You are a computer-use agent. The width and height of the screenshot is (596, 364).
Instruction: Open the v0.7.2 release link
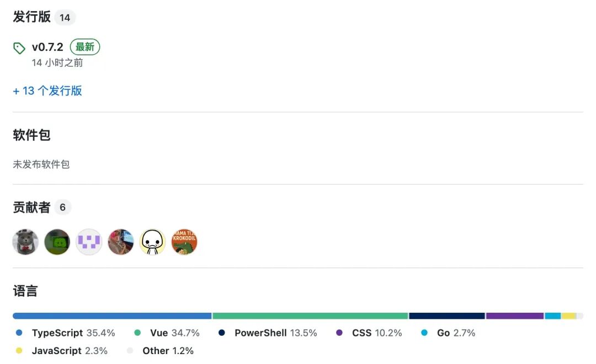coord(47,47)
